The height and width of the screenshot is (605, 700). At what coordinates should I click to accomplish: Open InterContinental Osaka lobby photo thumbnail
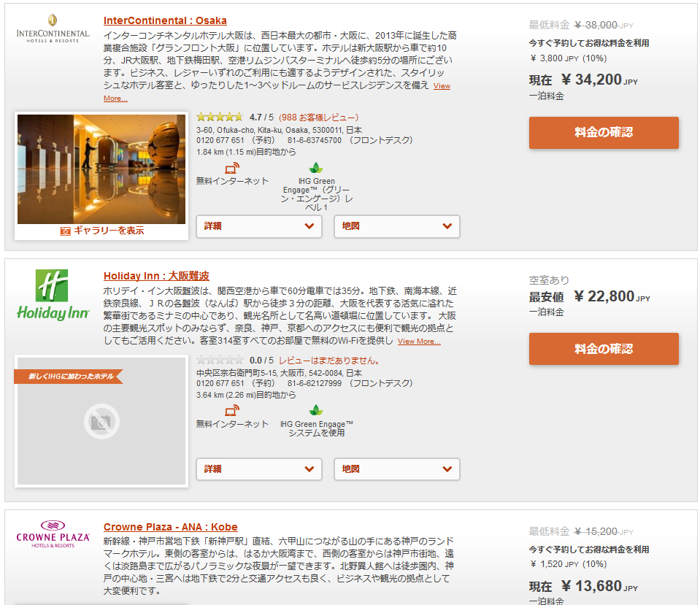[101, 169]
